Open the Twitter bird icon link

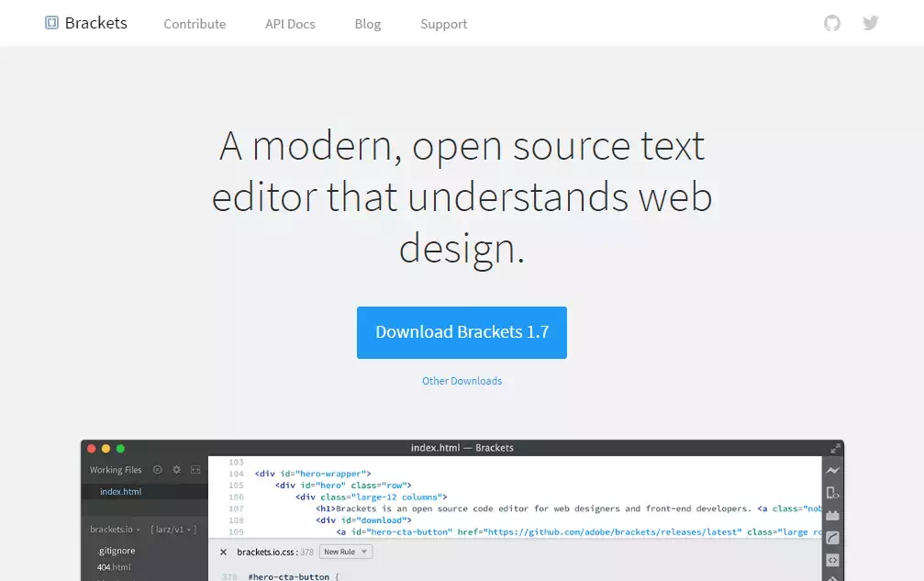click(871, 23)
